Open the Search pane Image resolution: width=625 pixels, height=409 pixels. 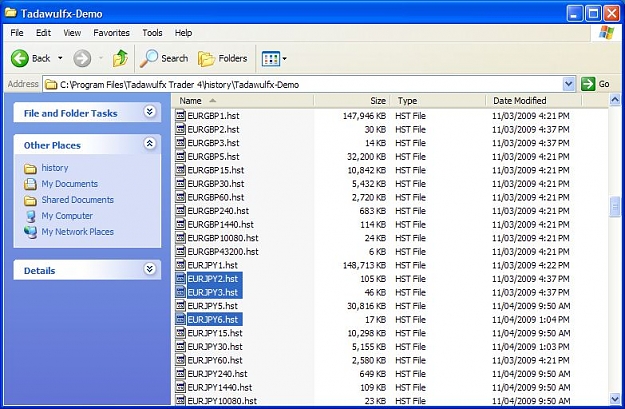pos(164,59)
